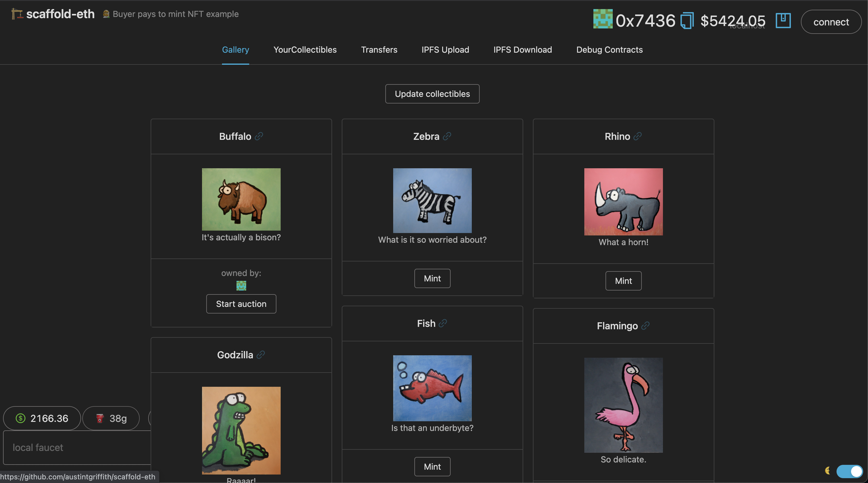This screenshot has height=483, width=868.
Task: Click the link icon next to Flamingo
Action: [x=645, y=326]
